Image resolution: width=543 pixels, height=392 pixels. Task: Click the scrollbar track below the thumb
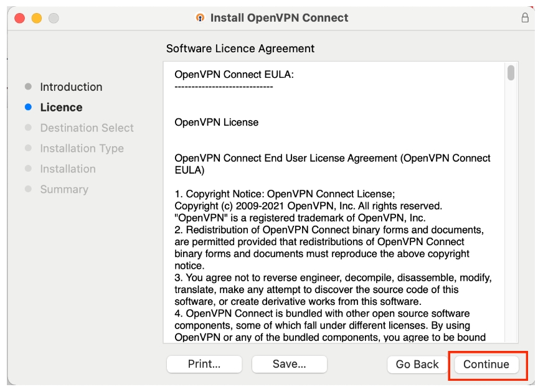coord(511,218)
